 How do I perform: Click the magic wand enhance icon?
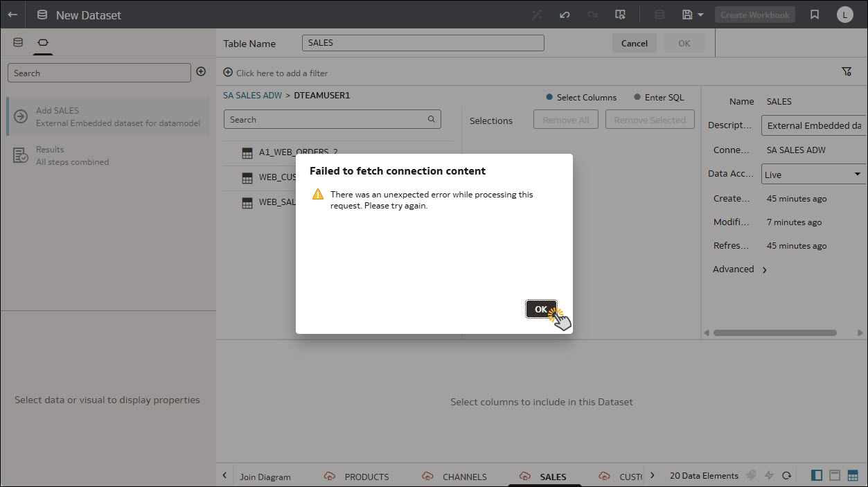pos(537,15)
